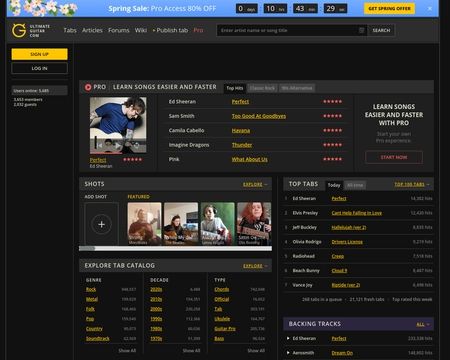Image resolution: width=450 pixels, height=360 pixels.
Task: Open the Ed Sheeran Perfect video thumbnail
Action: [118, 125]
